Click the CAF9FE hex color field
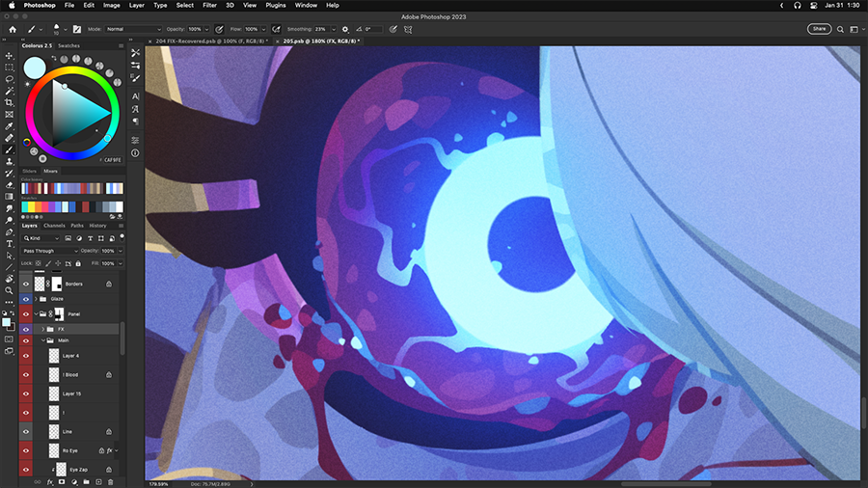The image size is (868, 488). (112, 160)
